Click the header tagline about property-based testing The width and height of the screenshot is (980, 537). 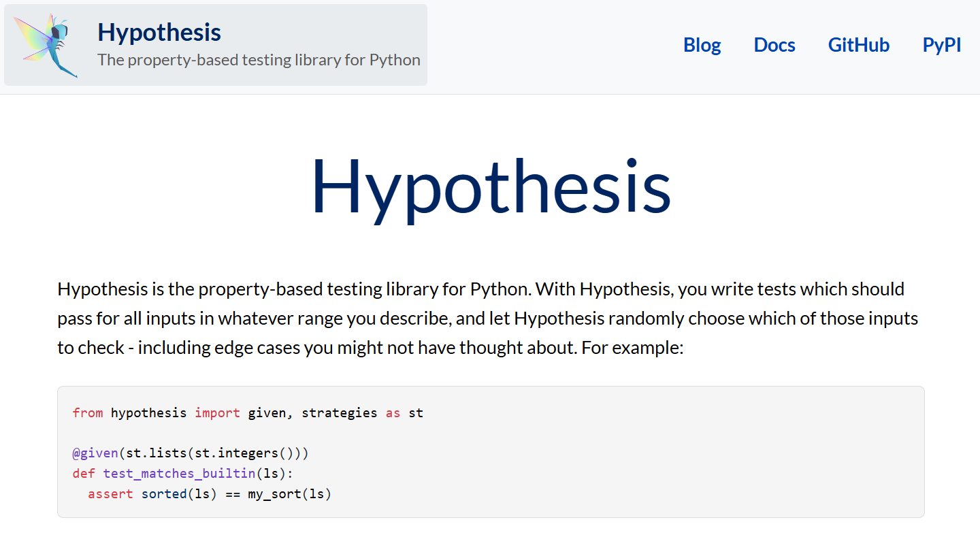point(259,60)
